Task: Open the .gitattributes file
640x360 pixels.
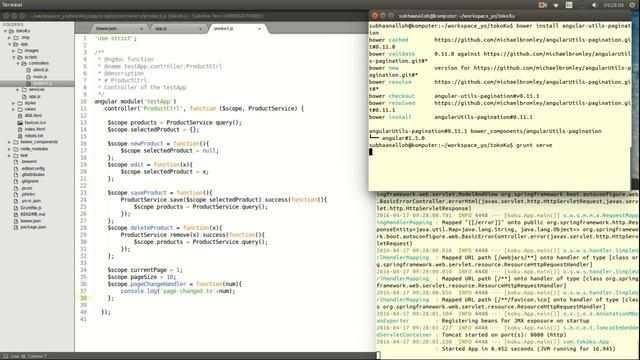Action: 33,175
